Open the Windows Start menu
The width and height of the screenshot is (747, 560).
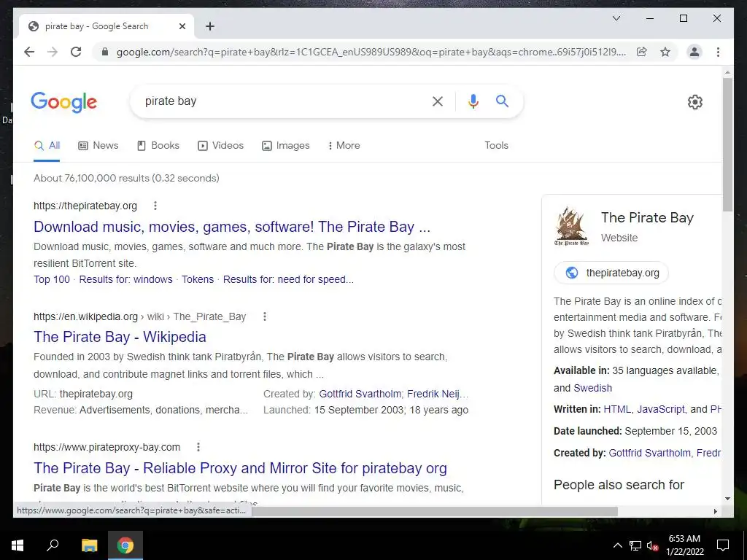point(18,545)
